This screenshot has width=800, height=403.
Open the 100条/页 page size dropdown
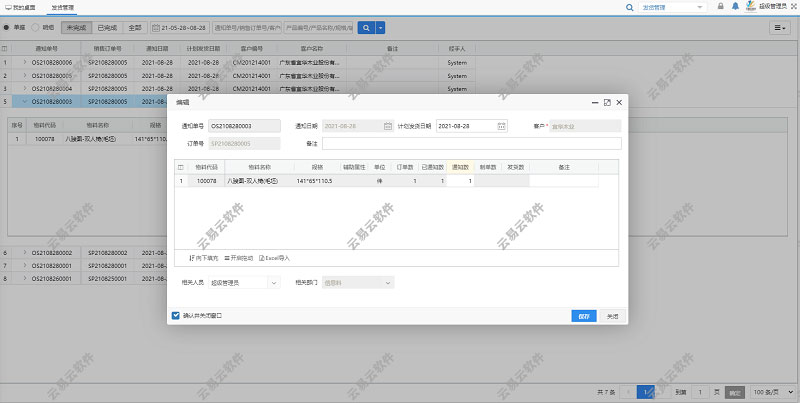click(x=773, y=392)
